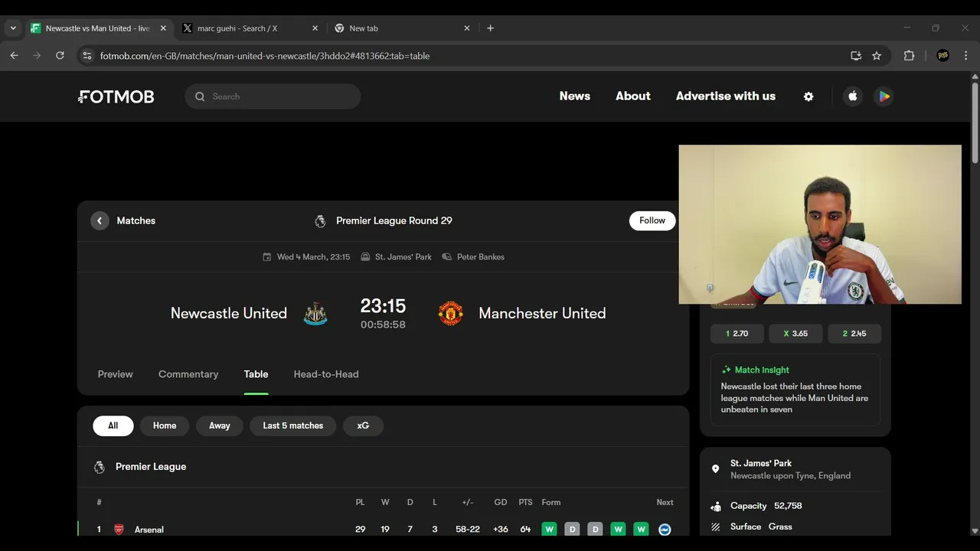Click the Manchester United crest
The width and height of the screenshot is (980, 551).
[x=451, y=314]
